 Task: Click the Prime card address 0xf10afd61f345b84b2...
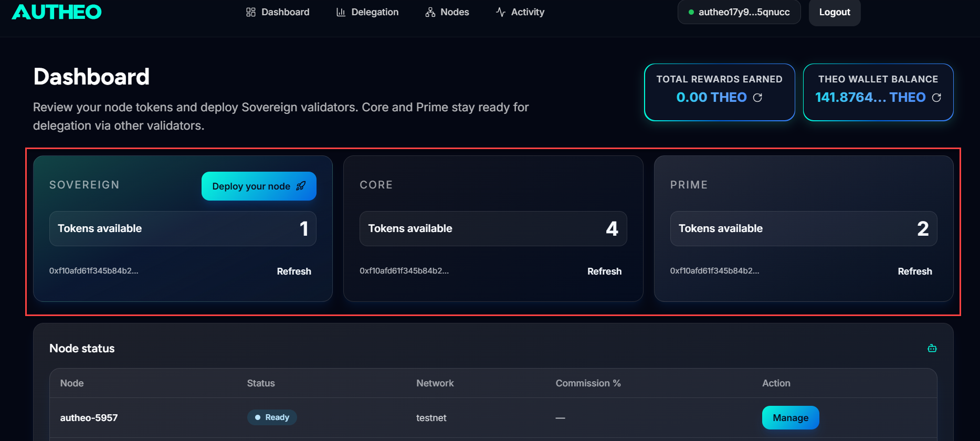[x=715, y=271]
